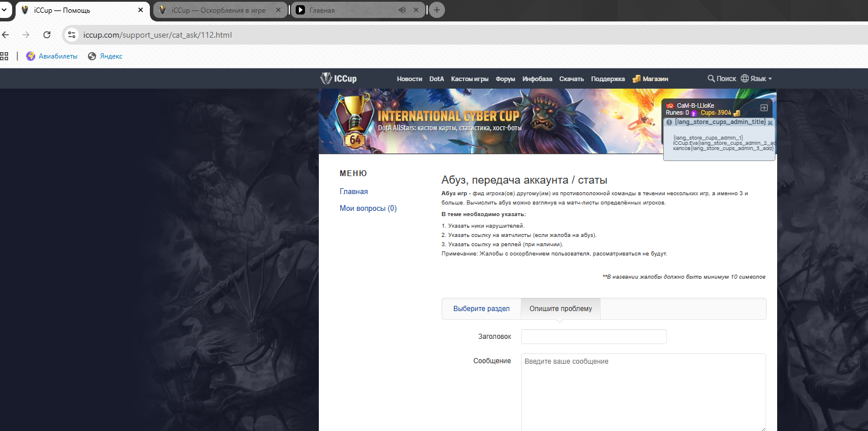This screenshot has width=868, height=431.
Task: Open the DotA menu item
Action: [x=437, y=79]
